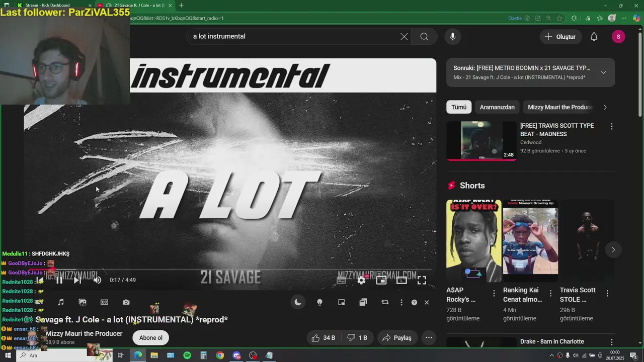Open a new browser tab
This screenshot has width=644, height=362.
[181, 5]
